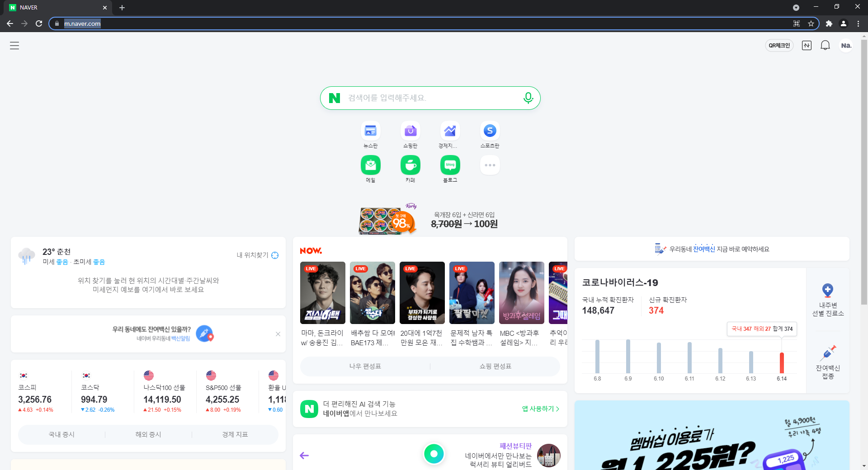Click the 6.14 red bar in chart
868x470 pixels.
[x=782, y=362]
